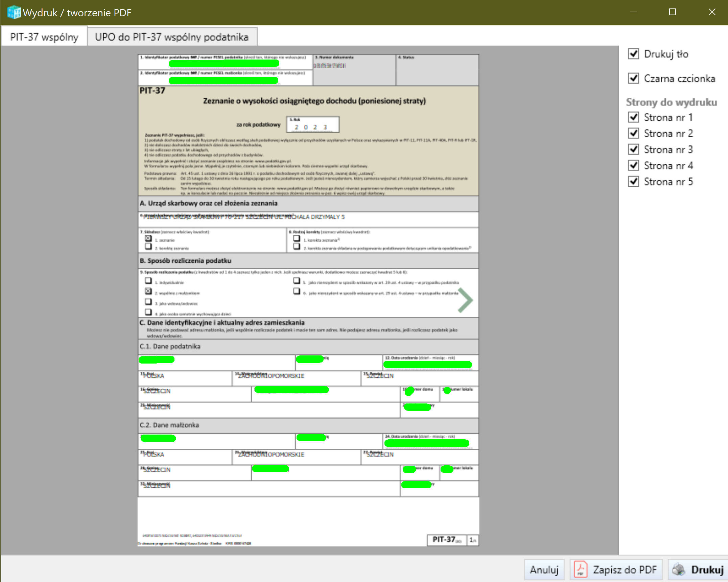The image size is (728, 582).
Task: Toggle the Drukuj tło checkbox
Action: 633,54
